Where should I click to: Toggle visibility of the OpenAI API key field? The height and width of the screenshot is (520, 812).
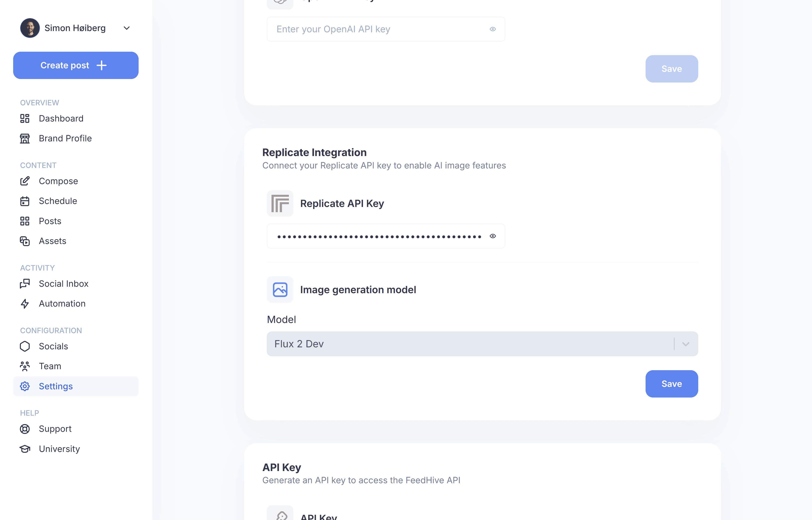coord(493,29)
